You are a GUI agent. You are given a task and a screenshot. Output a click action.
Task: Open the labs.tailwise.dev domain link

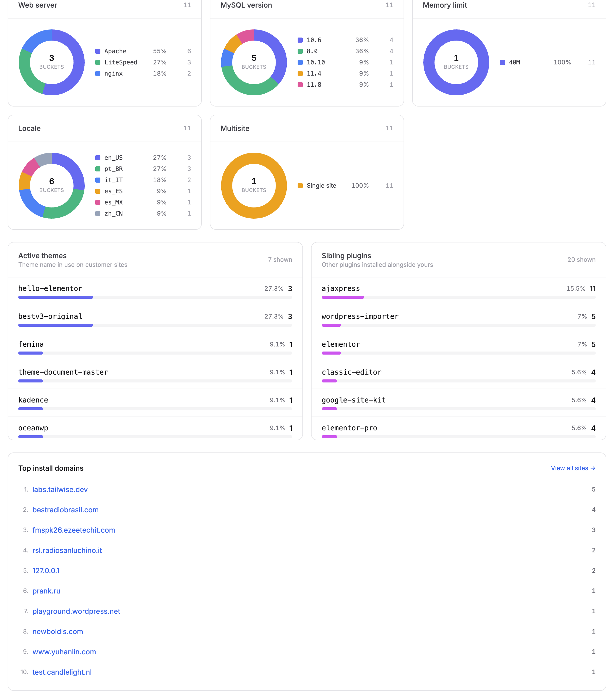click(60, 489)
